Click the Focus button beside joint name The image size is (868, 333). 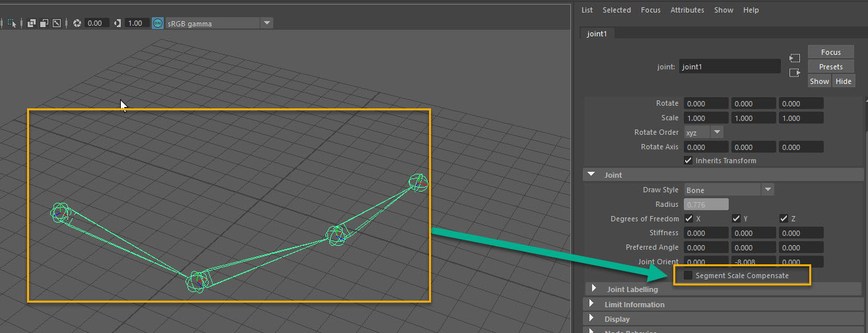coord(830,52)
